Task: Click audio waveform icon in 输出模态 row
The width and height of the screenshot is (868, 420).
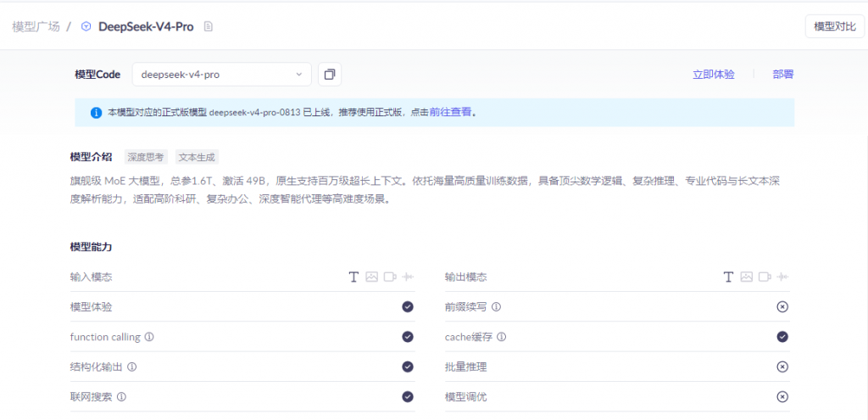Action: point(782,277)
